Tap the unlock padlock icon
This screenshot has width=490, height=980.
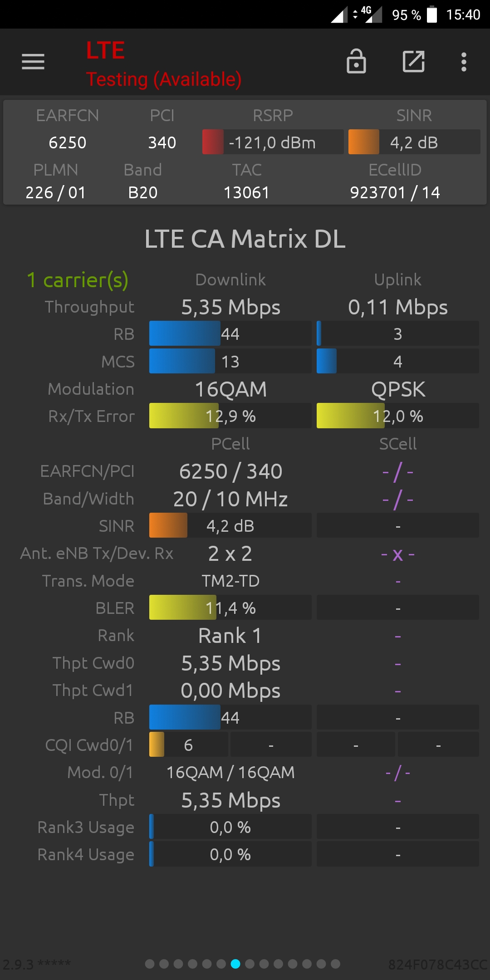[x=356, y=61]
